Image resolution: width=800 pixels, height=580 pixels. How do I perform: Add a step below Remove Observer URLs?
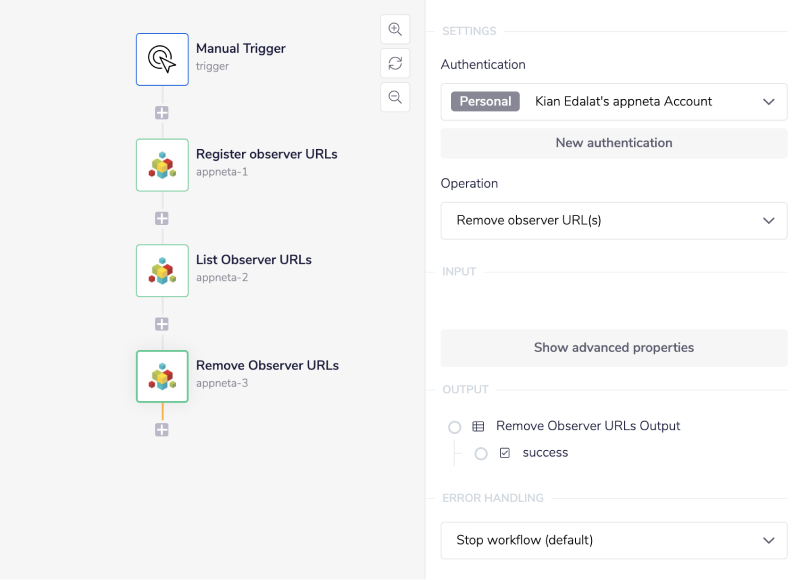tap(161, 429)
